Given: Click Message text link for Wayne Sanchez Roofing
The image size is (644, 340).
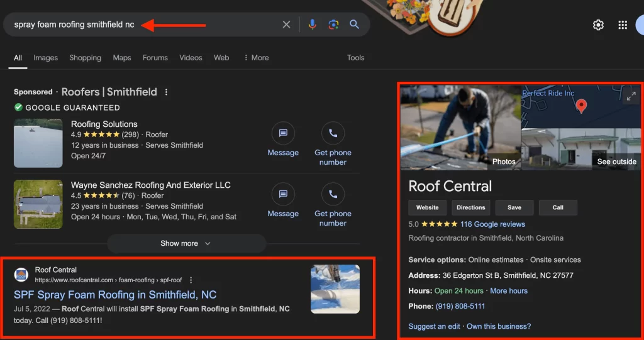Looking at the screenshot, I should 283,214.
